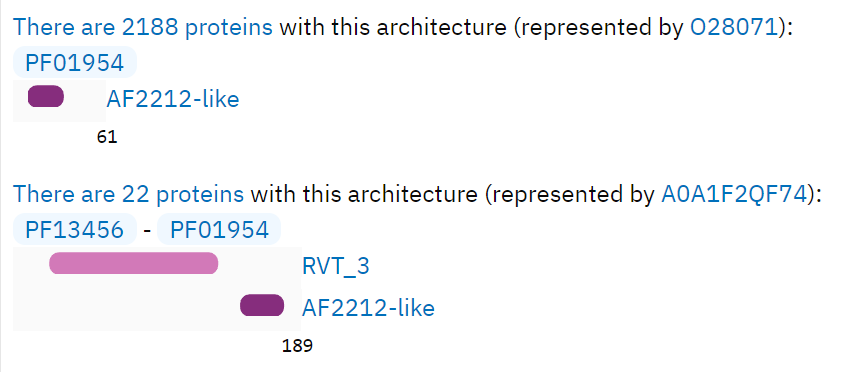Open the RVT_3 domain label

(336, 266)
